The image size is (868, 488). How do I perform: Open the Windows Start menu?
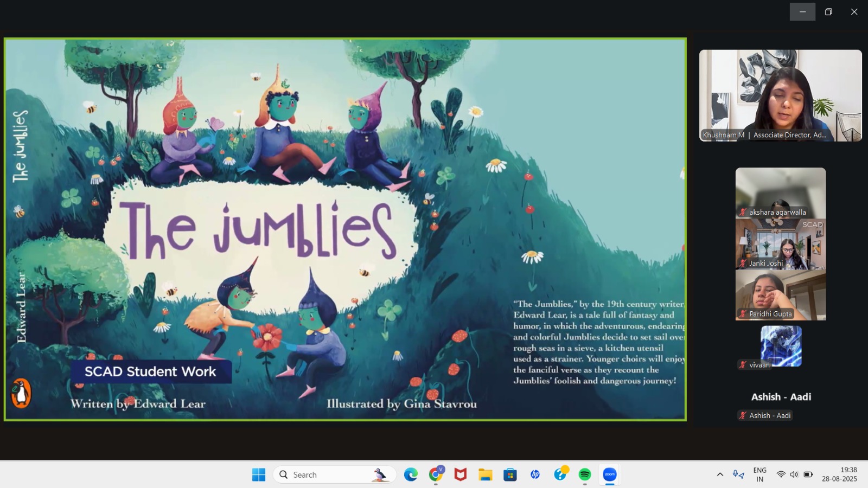coord(259,475)
